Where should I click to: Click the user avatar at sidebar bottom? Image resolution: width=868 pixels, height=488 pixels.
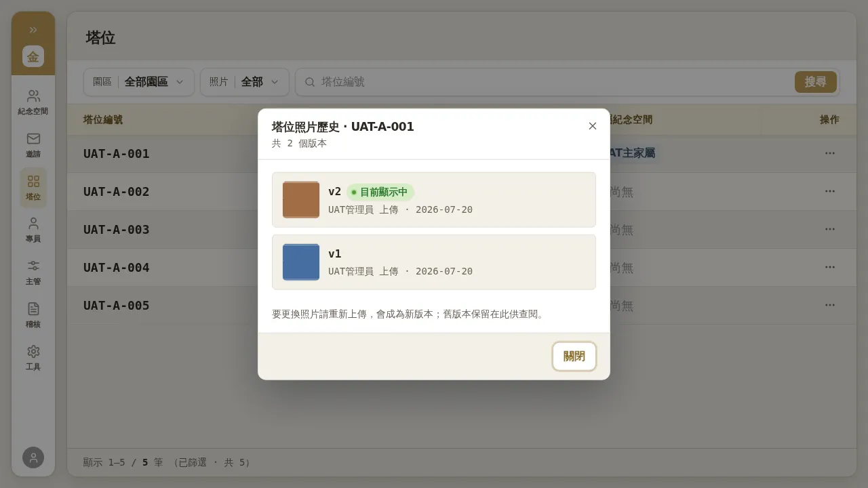pyautogui.click(x=33, y=457)
